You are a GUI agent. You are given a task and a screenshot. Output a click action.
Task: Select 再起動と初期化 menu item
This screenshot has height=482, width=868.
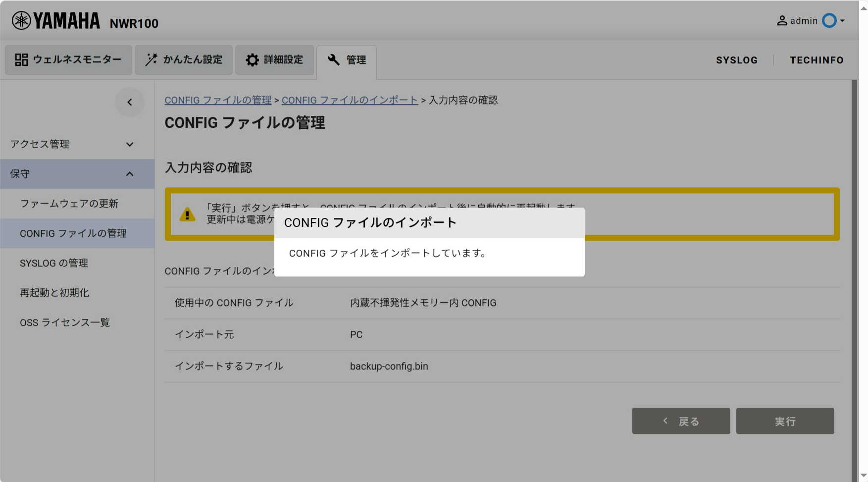point(54,293)
